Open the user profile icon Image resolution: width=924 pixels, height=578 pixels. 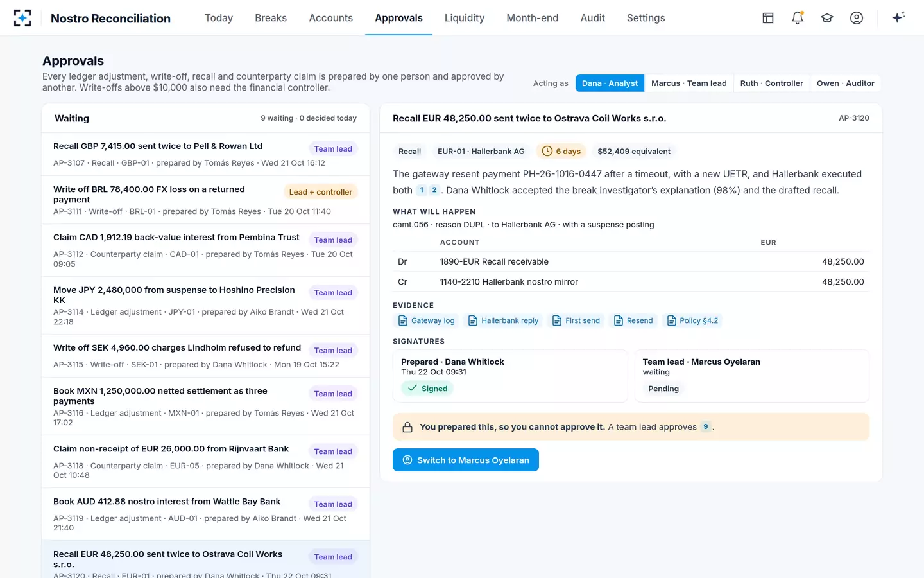pyautogui.click(x=857, y=18)
